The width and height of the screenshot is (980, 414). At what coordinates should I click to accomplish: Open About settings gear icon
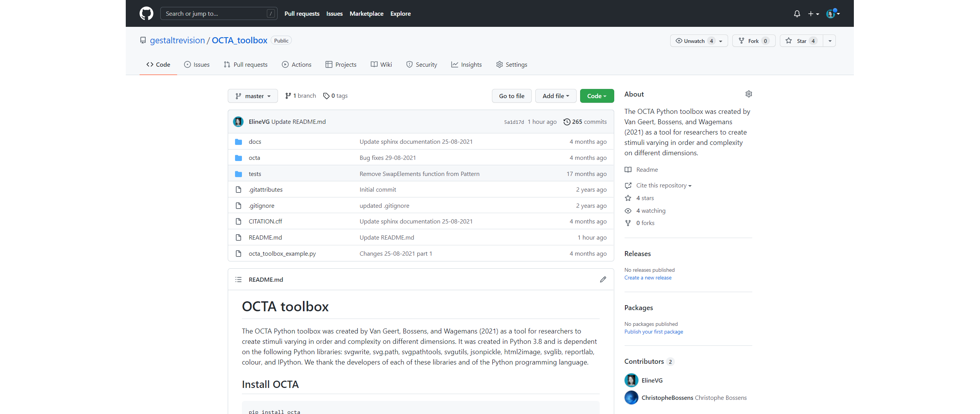[748, 94]
